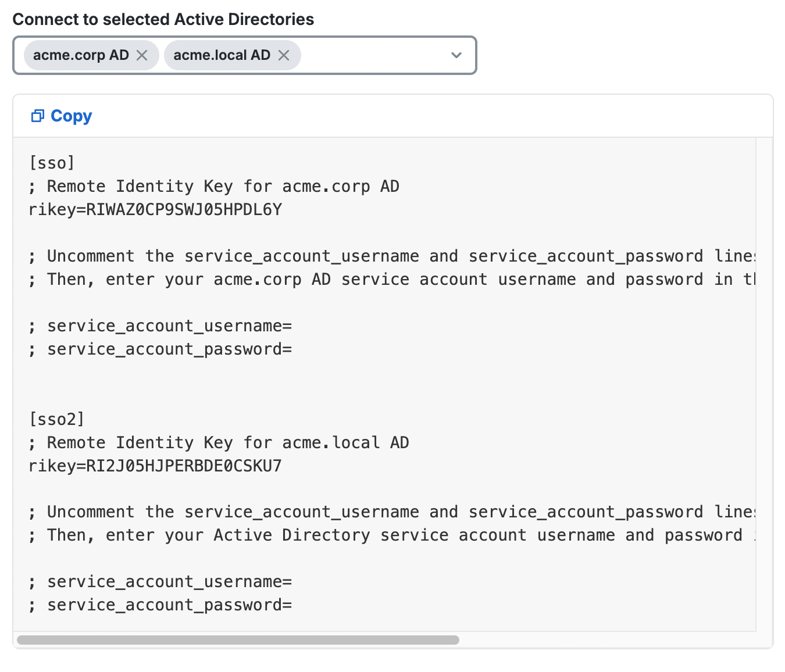This screenshot has height=672, width=785.
Task: Click the Connect to selected Active Directories heading
Action: (163, 19)
